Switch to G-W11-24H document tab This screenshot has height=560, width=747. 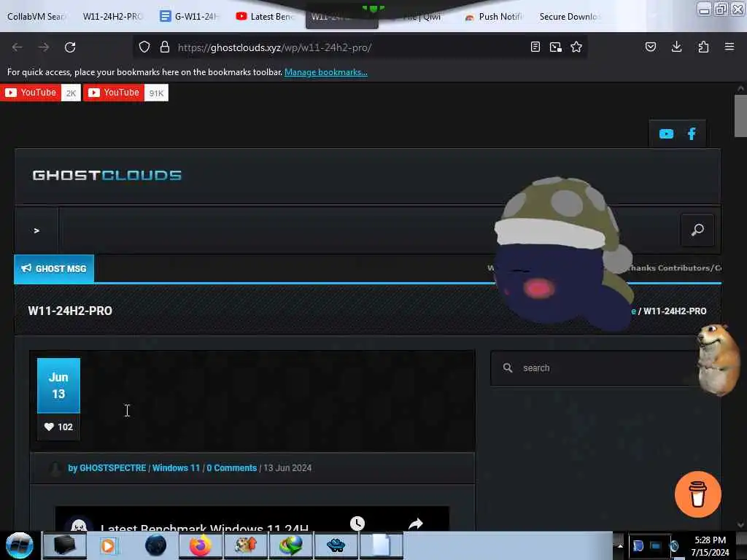189,16
